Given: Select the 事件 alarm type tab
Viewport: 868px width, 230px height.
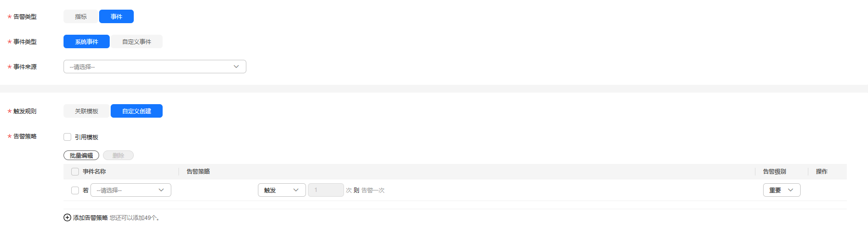Looking at the screenshot, I should coord(116,16).
